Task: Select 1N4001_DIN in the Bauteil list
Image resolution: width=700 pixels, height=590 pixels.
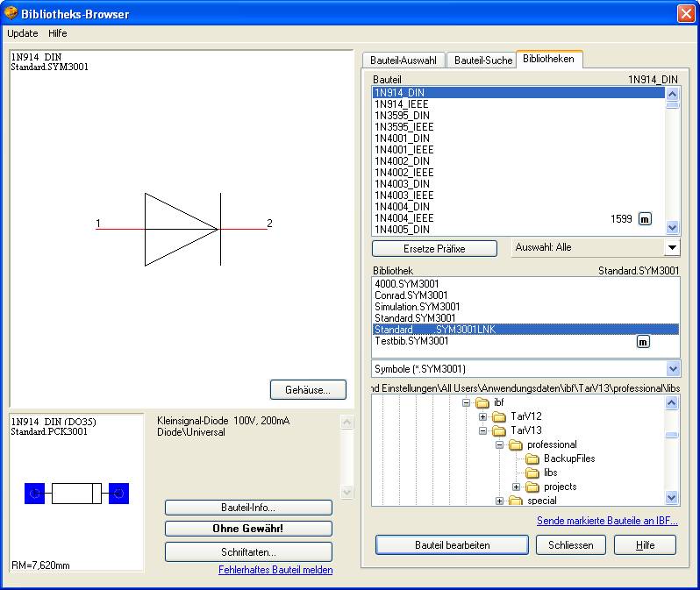Action: click(403, 139)
